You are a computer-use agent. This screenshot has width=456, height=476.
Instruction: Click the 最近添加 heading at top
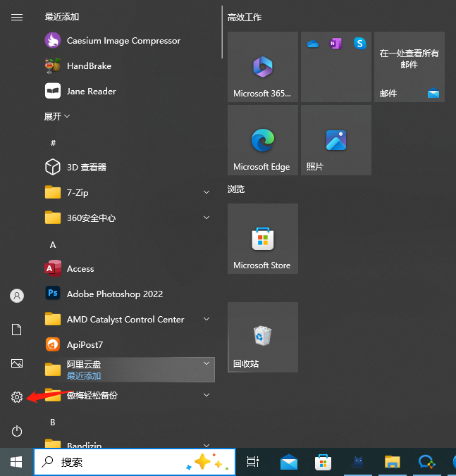coord(62,17)
